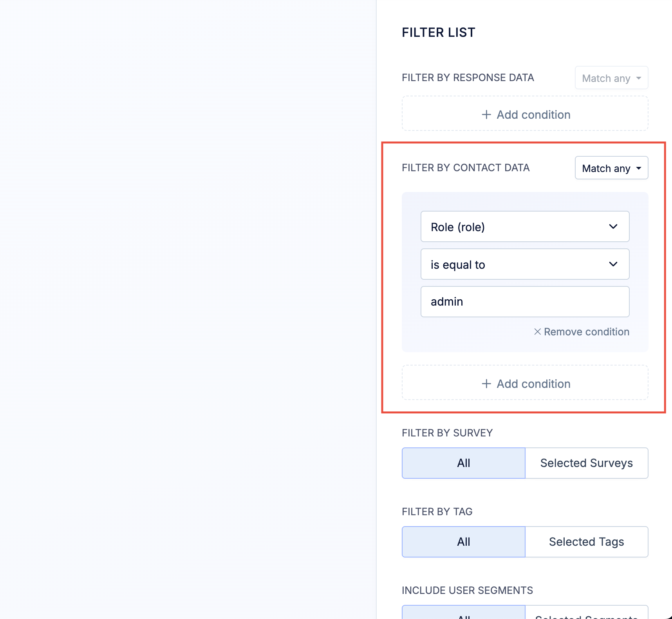672x619 pixels.
Task: Switch to Selected Tags option
Action: coord(586,542)
